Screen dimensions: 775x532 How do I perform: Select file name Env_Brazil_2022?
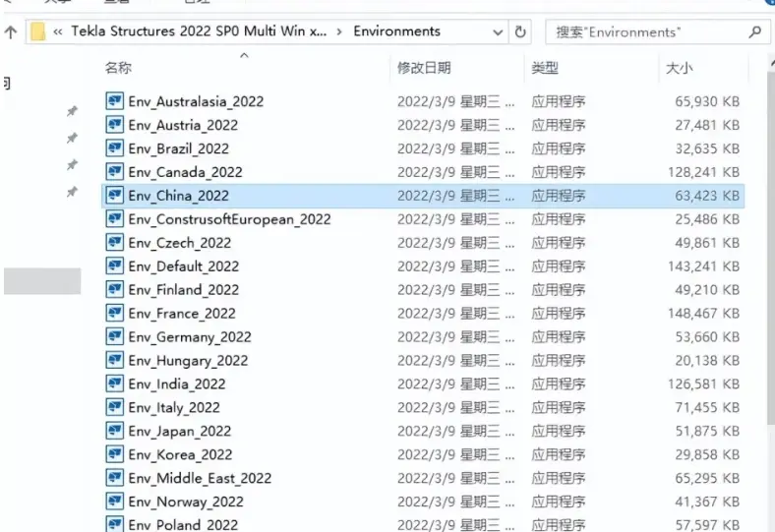click(x=178, y=148)
